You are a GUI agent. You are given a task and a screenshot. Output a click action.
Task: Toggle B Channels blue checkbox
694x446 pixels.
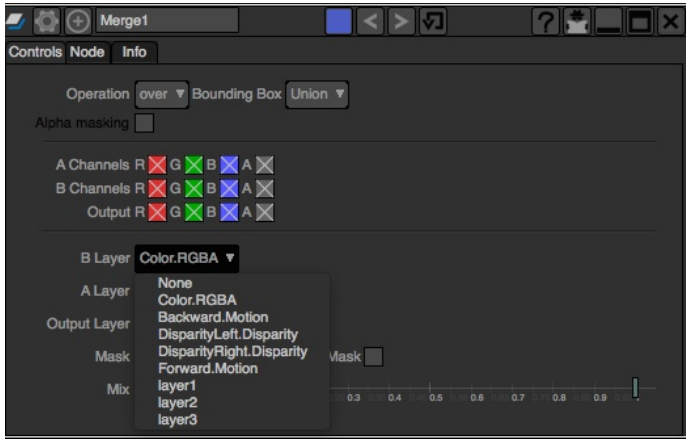(229, 188)
